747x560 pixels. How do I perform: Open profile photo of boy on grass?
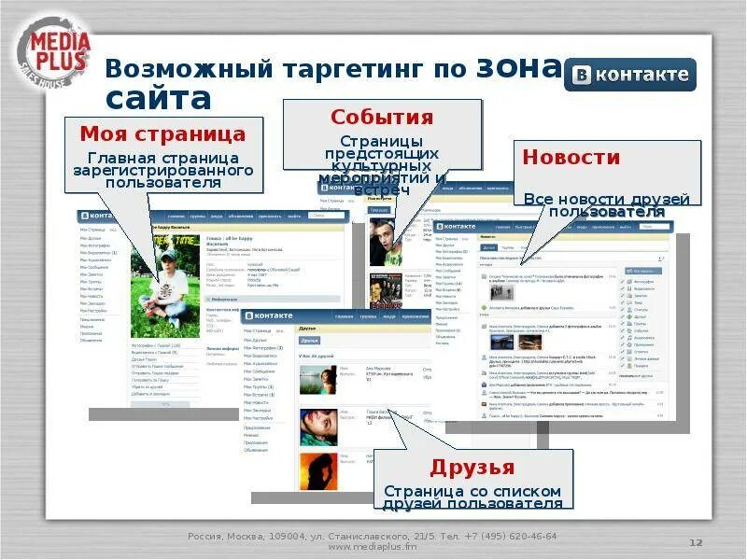click(165, 286)
